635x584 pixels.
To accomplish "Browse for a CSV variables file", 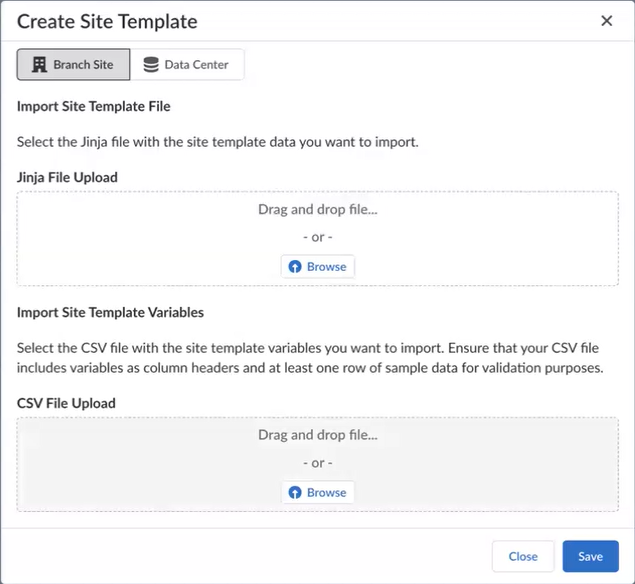I will [317, 493].
